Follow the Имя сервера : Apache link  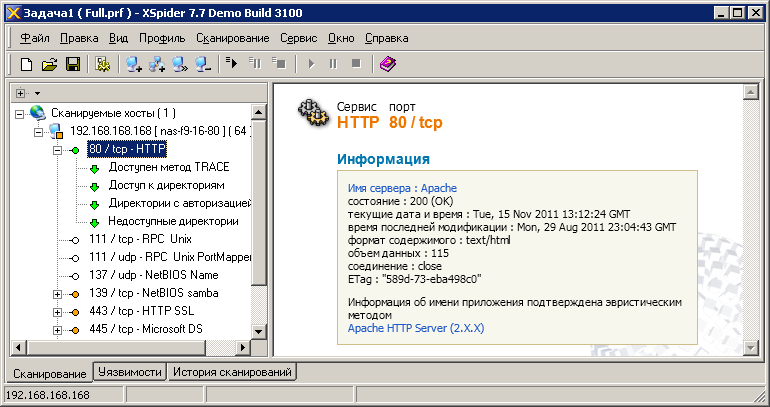[402, 188]
